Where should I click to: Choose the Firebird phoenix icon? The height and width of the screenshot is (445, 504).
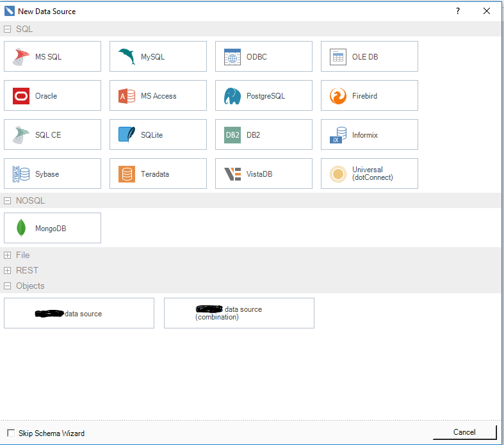click(x=338, y=96)
